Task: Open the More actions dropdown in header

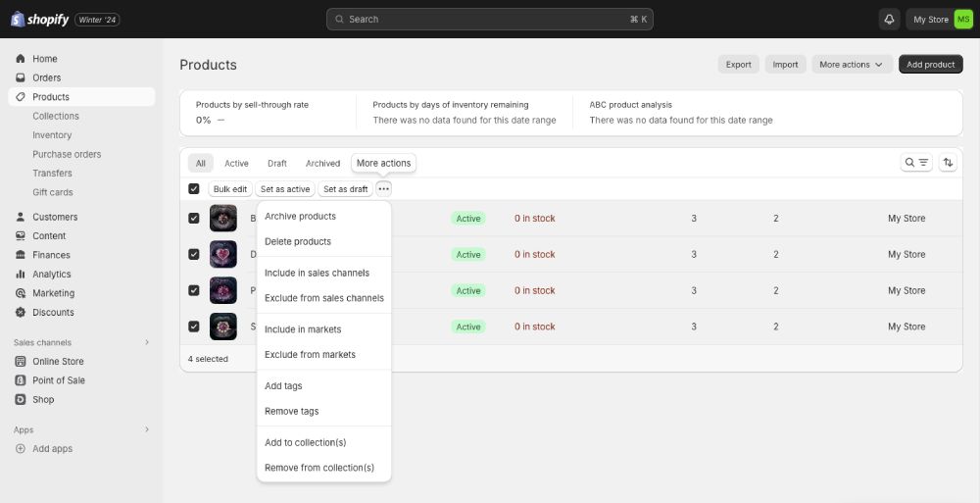Action: [x=851, y=65]
